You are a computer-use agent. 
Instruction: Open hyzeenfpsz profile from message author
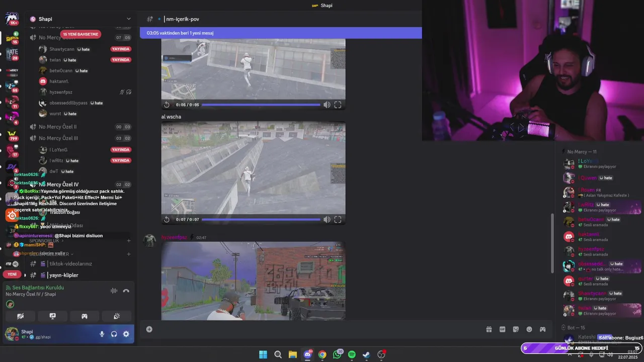click(x=174, y=237)
